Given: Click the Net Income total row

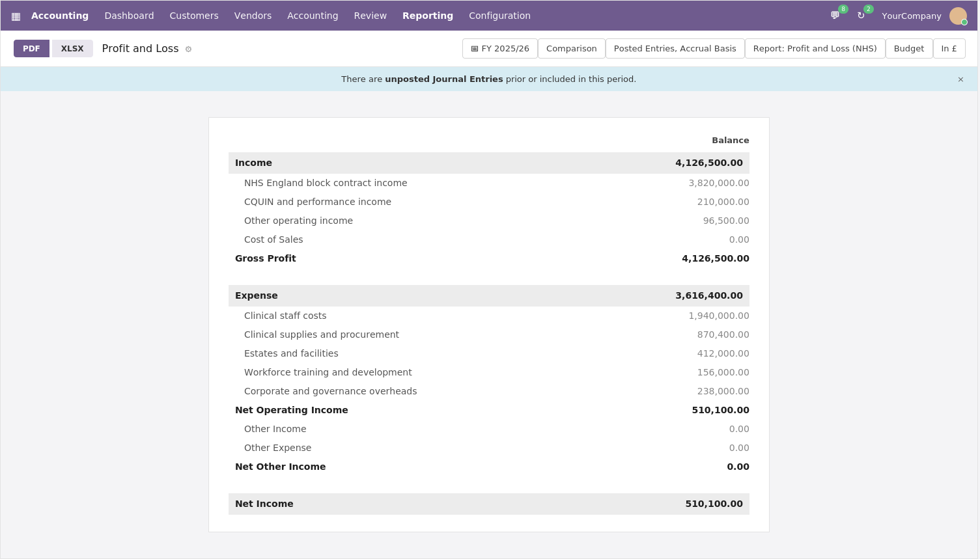Looking at the screenshot, I should click(489, 504).
